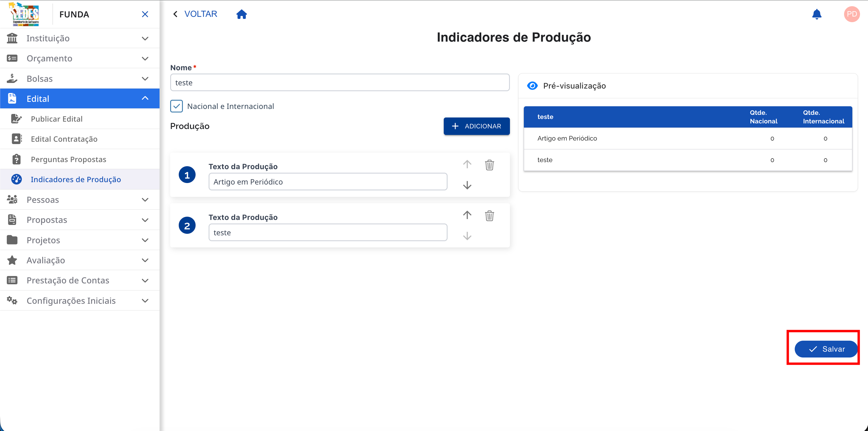Delete production item 1 with the trash icon
This screenshot has width=868, height=431.
coord(489,165)
